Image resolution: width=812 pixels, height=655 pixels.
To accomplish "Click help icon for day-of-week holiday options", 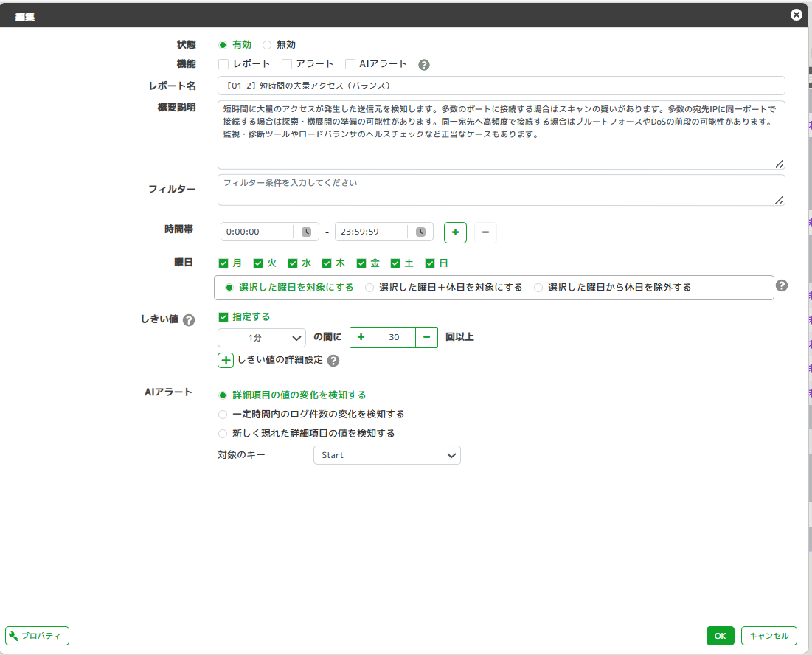I will coord(782,285).
